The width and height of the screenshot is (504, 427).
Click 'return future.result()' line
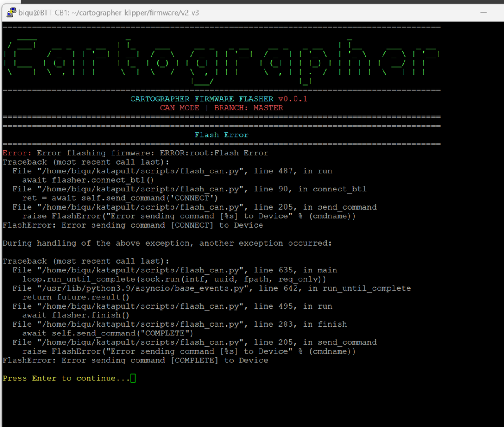point(76,297)
